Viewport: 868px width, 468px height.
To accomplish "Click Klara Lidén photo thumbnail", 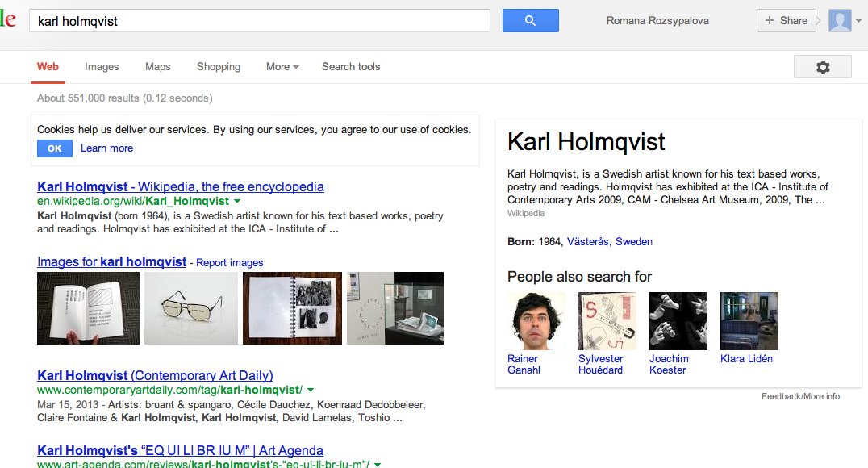I will tap(749, 321).
